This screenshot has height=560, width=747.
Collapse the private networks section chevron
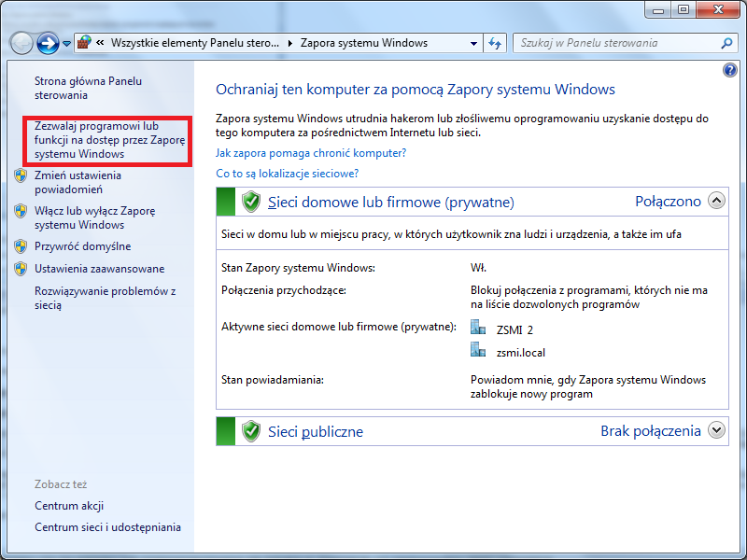[x=716, y=201]
